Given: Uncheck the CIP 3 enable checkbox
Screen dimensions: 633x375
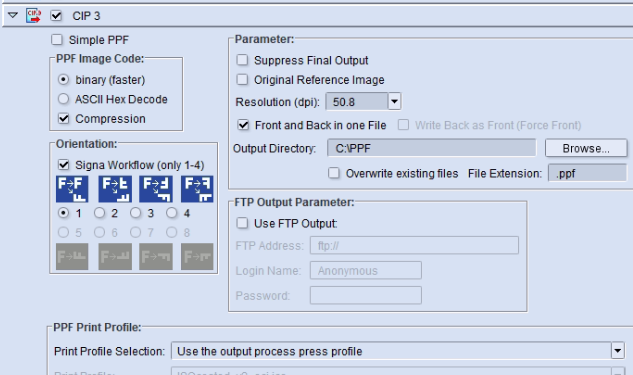Looking at the screenshot, I should (56, 16).
